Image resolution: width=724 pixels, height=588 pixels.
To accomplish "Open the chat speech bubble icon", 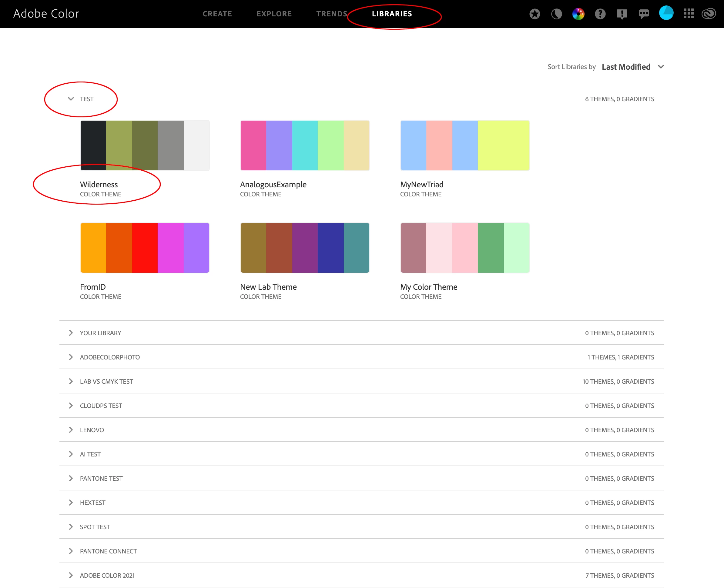I will 644,14.
